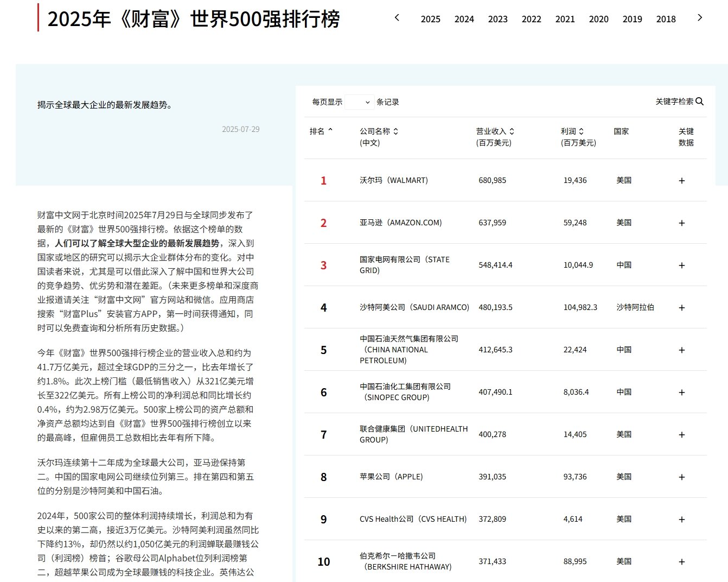Click the CVS Health company name
The width and height of the screenshot is (728, 582).
pos(413,519)
